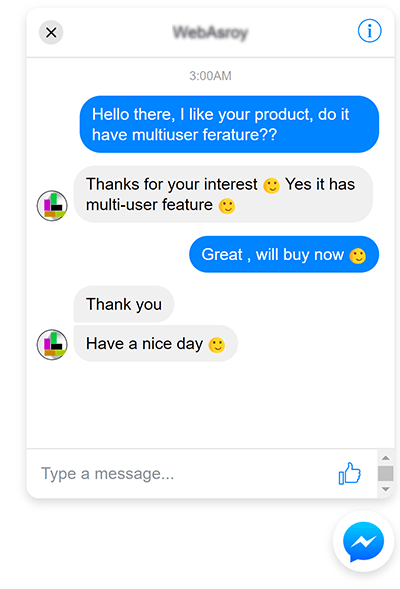Click the scrollbar up arrow
This screenshot has height=589, width=400.
pyautogui.click(x=385, y=458)
